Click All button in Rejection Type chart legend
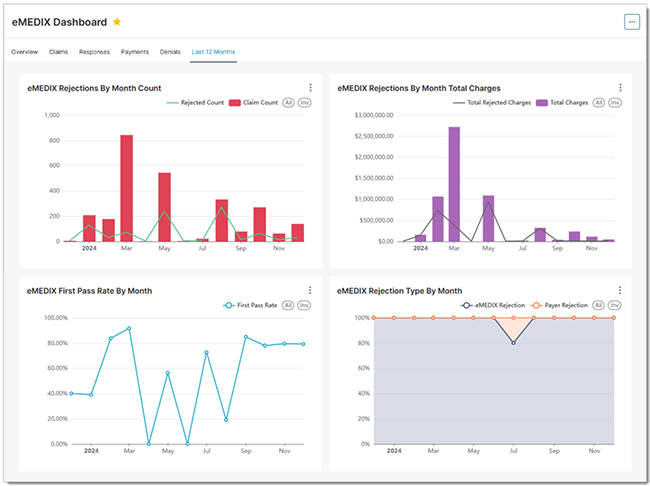Image resolution: width=650 pixels, height=486 pixels. point(598,305)
